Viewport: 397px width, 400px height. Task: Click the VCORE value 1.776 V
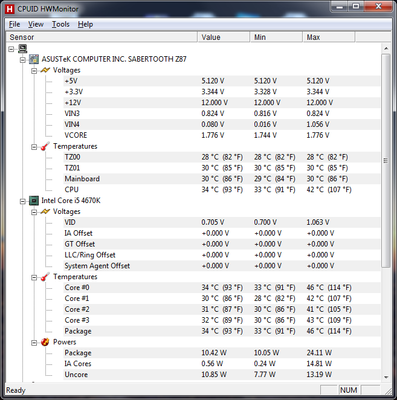[213, 135]
